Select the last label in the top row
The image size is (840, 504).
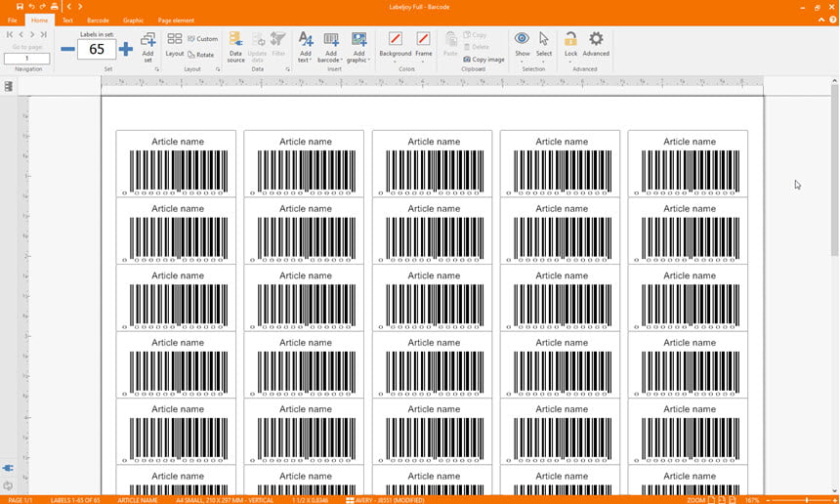tap(688, 163)
